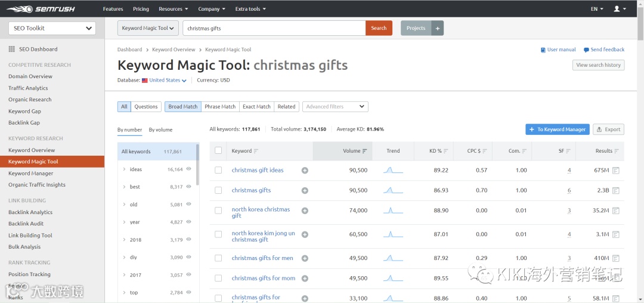Add north korea christmas gift keyword via plus
Viewport: 644px width, 303px height.
305,211
